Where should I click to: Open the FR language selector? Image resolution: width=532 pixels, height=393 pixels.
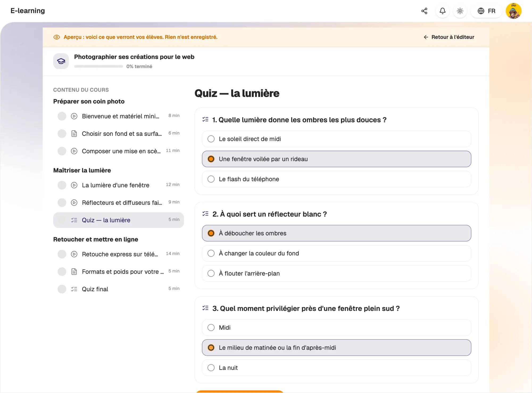pos(486,11)
